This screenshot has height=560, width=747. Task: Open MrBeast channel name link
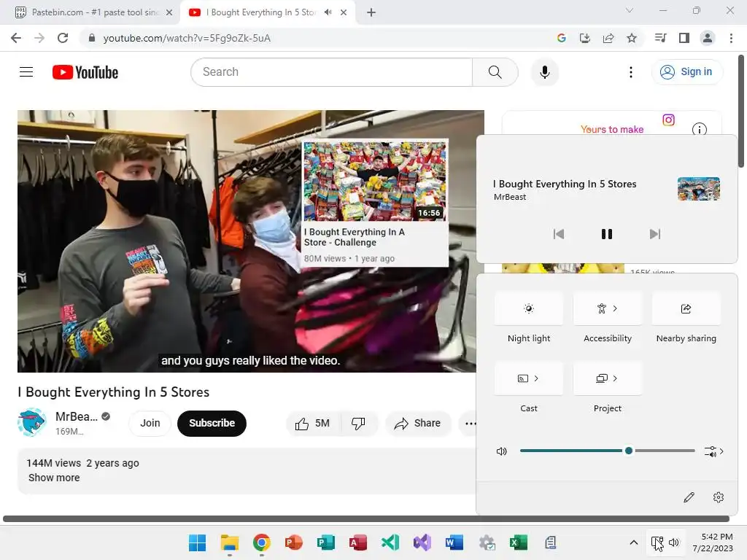[76, 416]
